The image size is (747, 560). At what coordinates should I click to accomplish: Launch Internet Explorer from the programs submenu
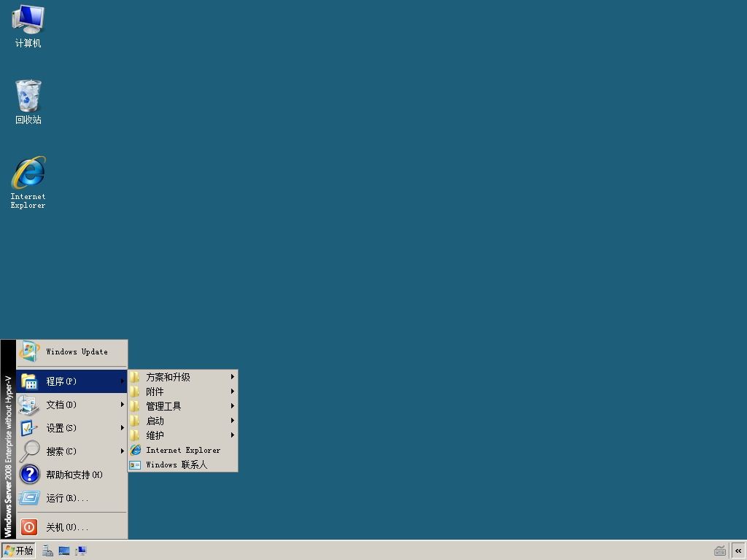pos(183,450)
